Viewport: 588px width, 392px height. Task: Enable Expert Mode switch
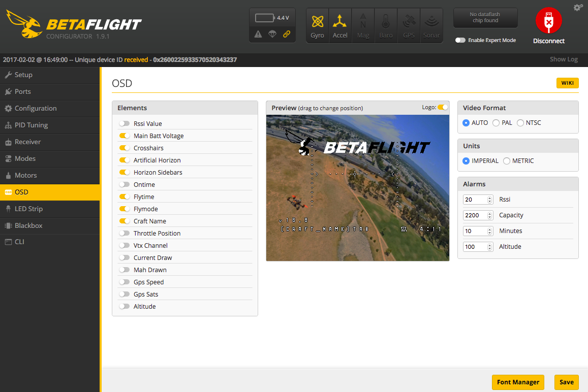click(460, 40)
